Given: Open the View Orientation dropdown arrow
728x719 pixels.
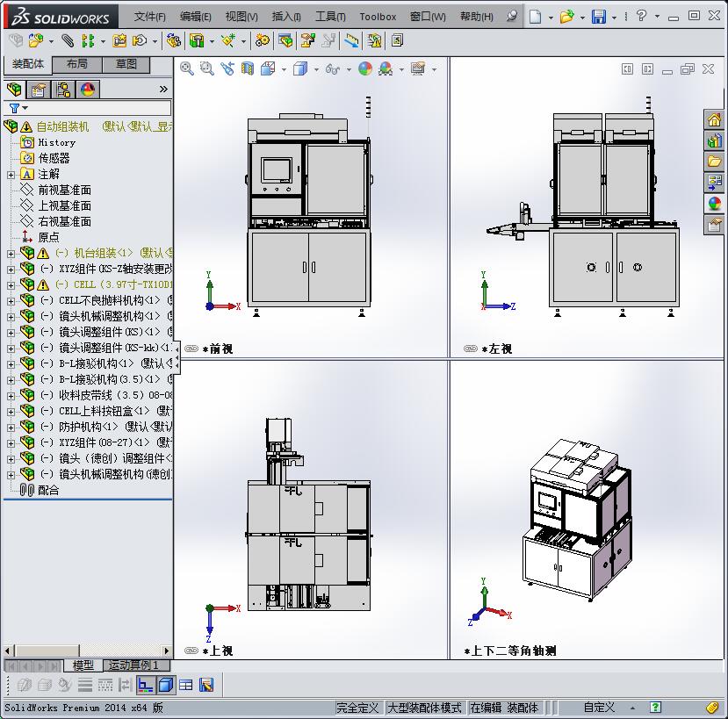Looking at the screenshot, I should 284,69.
